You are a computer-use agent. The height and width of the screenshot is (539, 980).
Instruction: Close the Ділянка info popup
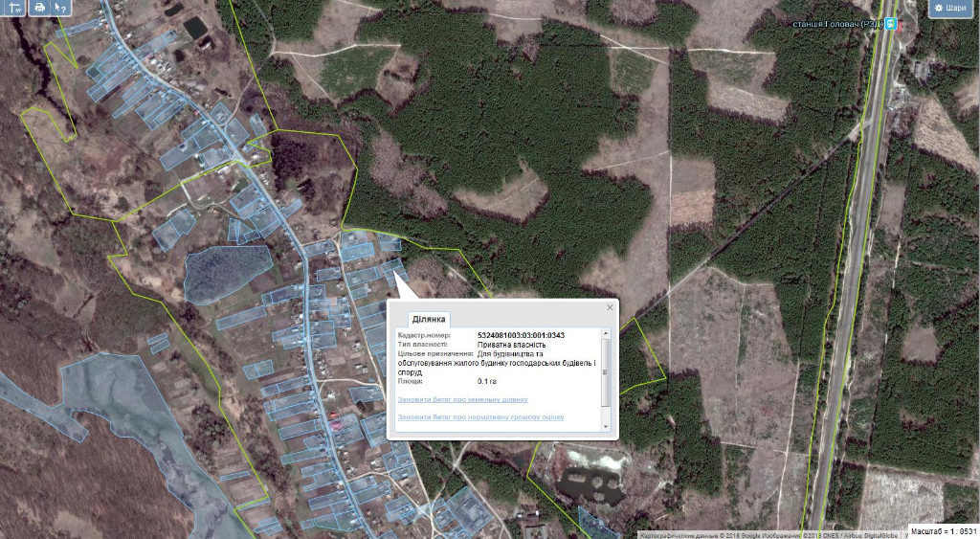point(610,308)
